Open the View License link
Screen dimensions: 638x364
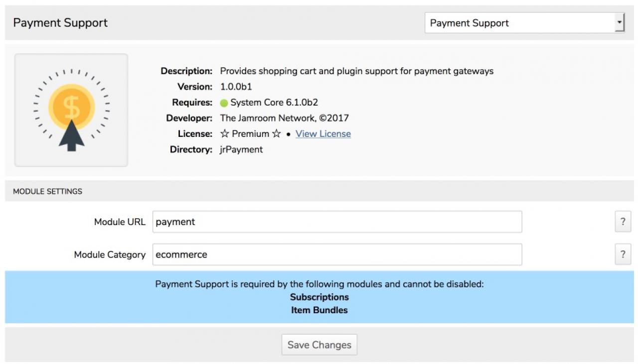click(x=323, y=134)
